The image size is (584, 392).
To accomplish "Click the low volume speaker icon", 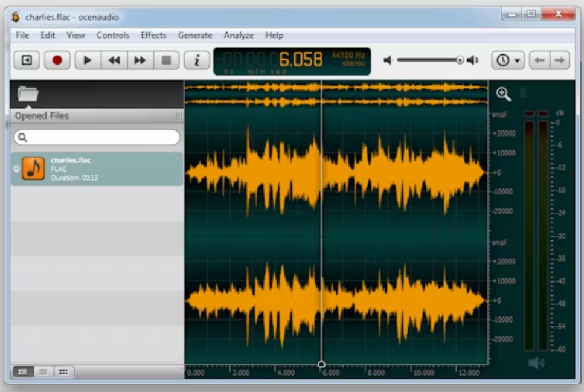I will [x=388, y=60].
